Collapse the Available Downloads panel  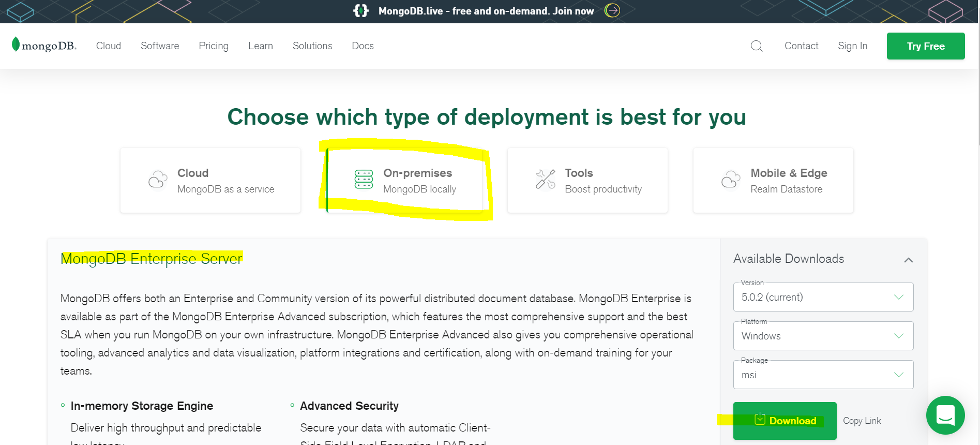click(909, 260)
